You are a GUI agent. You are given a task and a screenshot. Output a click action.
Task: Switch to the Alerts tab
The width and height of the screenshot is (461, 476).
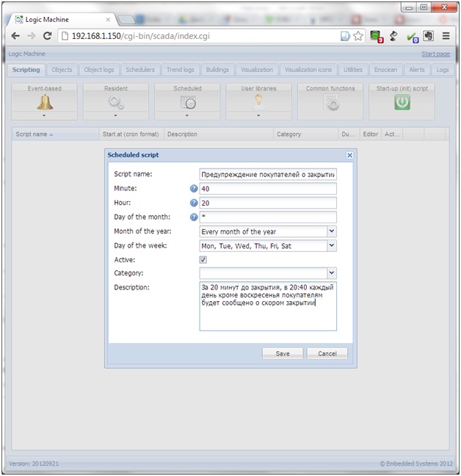coord(417,70)
